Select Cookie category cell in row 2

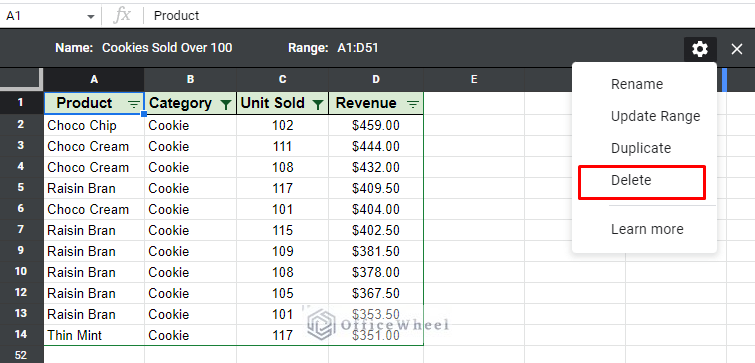pyautogui.click(x=190, y=126)
